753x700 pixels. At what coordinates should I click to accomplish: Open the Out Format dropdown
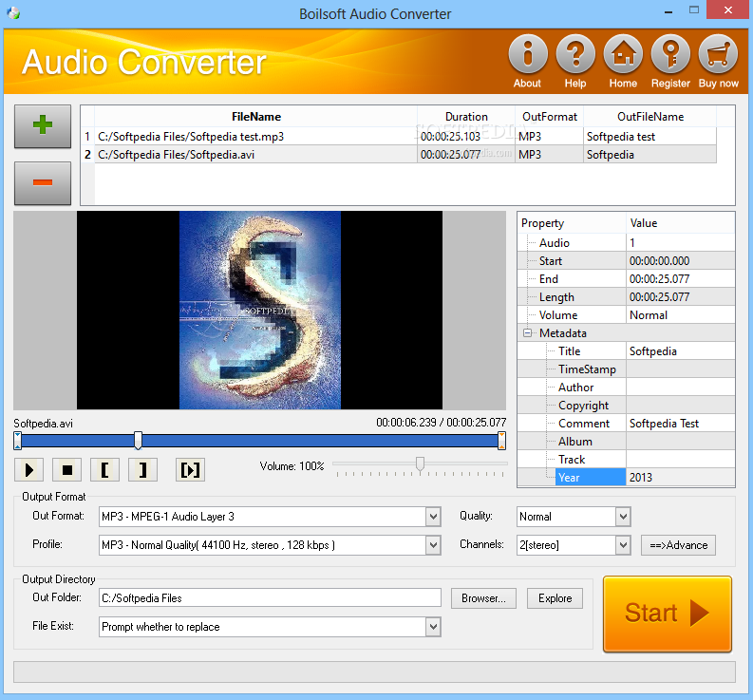click(x=433, y=517)
